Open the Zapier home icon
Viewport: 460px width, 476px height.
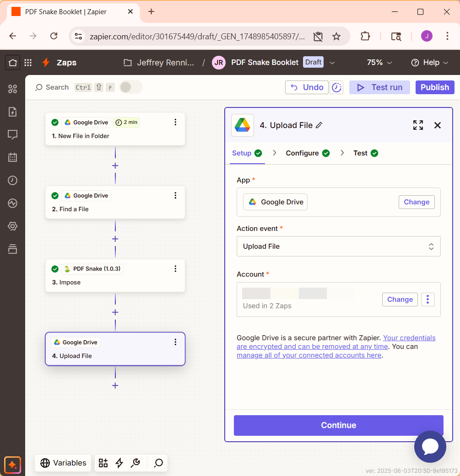(x=12, y=63)
